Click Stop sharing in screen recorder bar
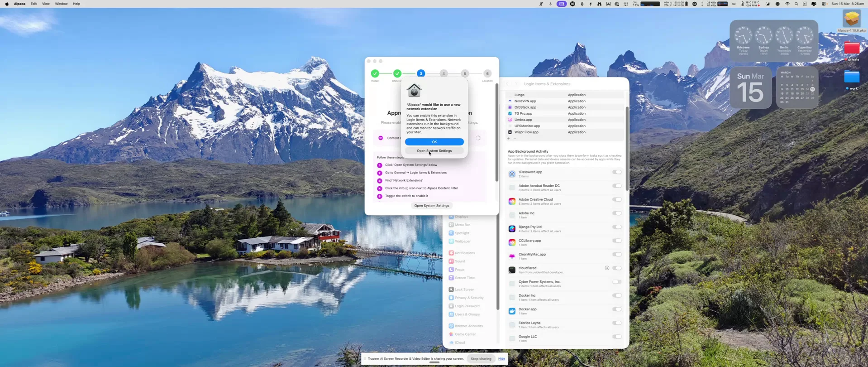 pos(481,359)
